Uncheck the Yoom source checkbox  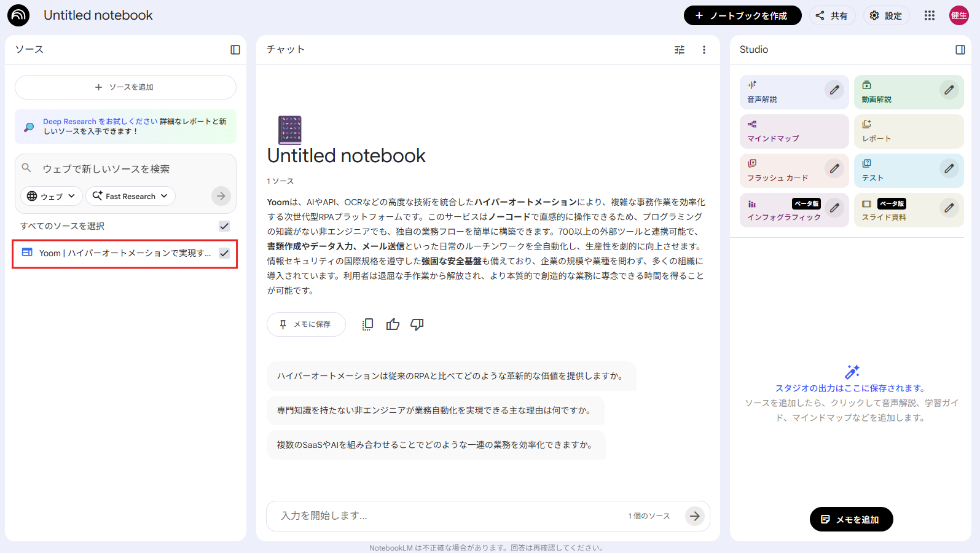(x=224, y=253)
